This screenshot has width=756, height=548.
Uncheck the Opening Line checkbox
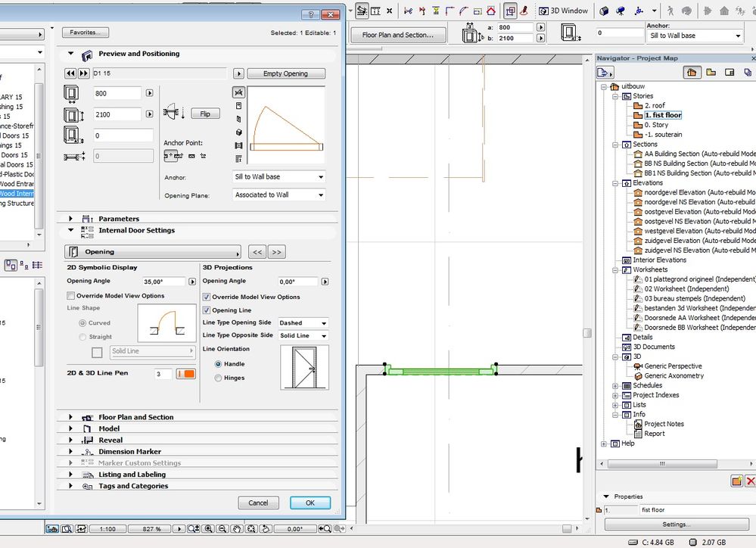point(207,310)
